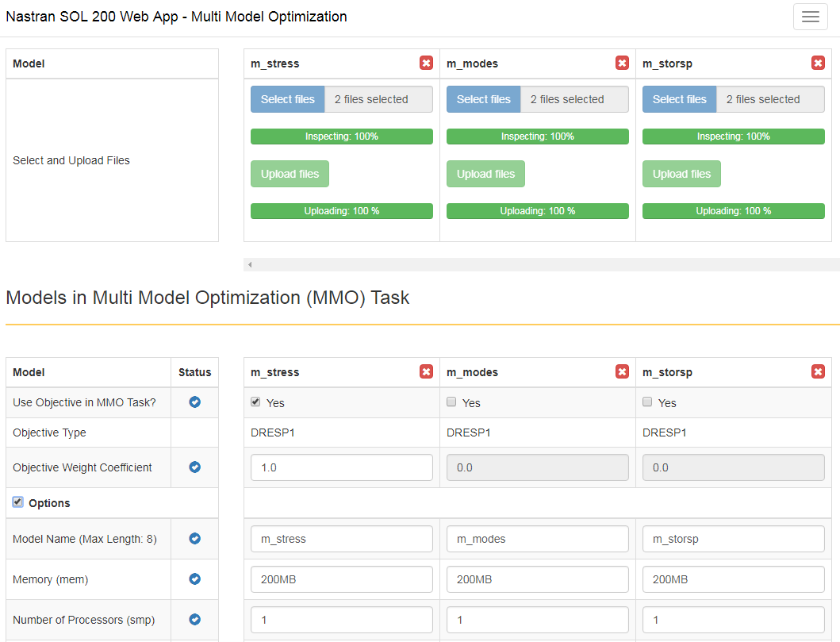The width and height of the screenshot is (840, 642).
Task: Click m_stress Objective Weight Coefficient field
Action: [x=342, y=467]
